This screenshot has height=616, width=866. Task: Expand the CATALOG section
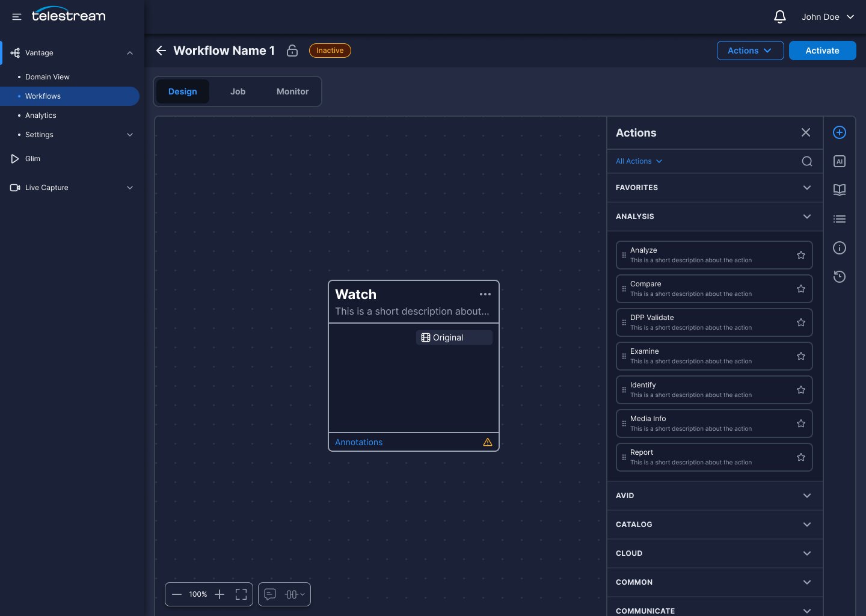click(x=714, y=525)
